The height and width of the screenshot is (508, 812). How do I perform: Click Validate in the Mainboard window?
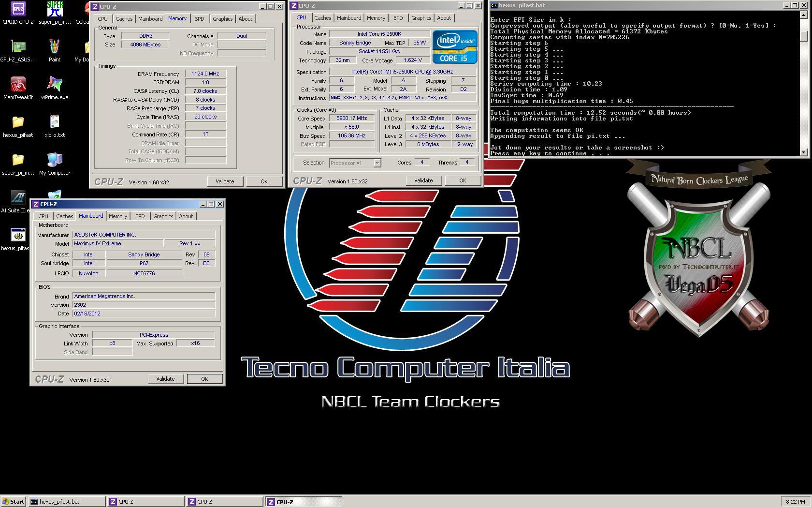pyautogui.click(x=165, y=379)
